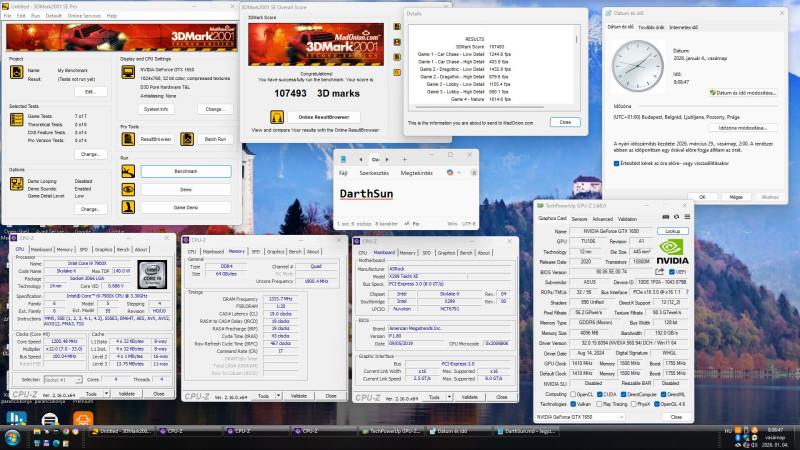Toggle the Ray Tracing checkbox in GPU-Z
800x450 pixels.
599,404
